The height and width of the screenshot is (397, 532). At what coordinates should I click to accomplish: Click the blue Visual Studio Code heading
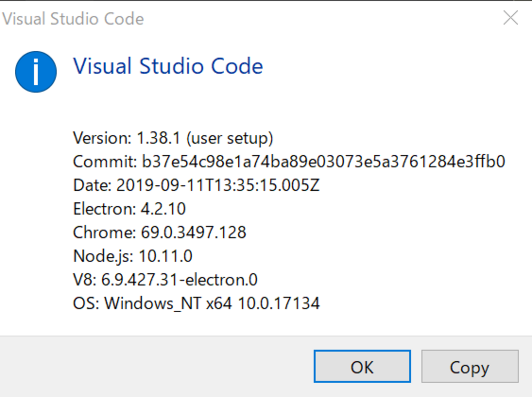pyautogui.click(x=168, y=66)
